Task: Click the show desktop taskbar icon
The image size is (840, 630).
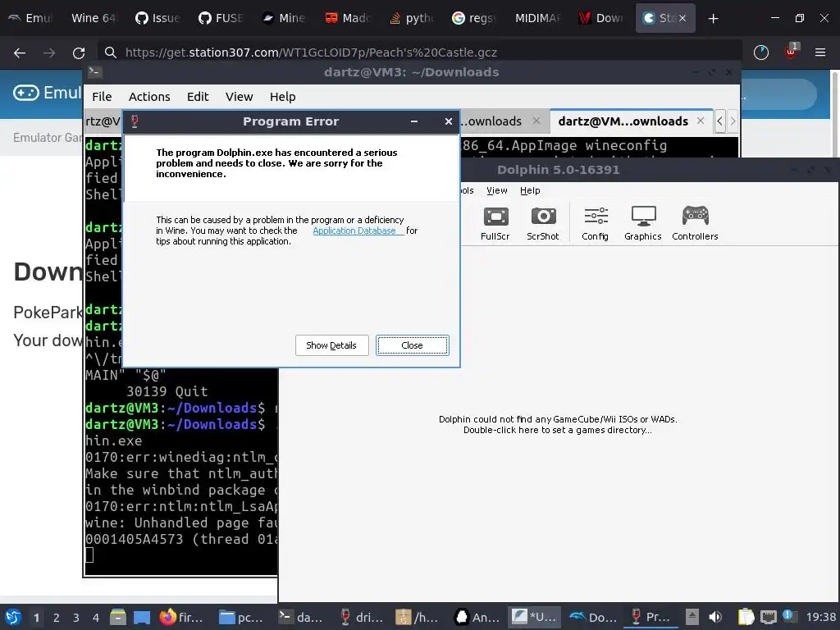Action: [142, 617]
